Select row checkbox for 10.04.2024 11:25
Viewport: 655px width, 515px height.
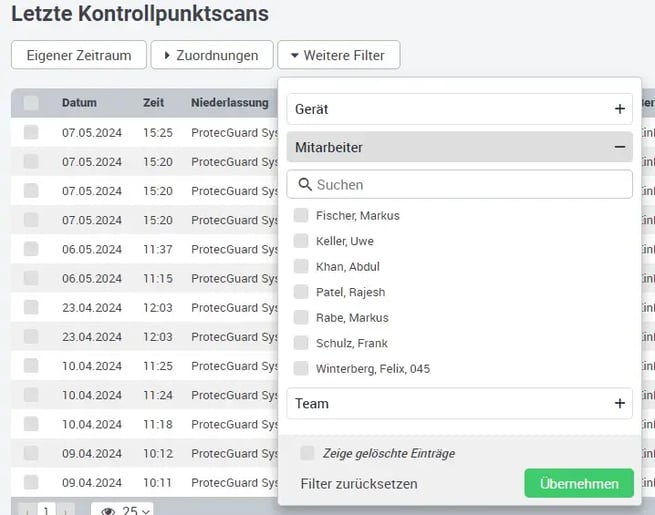(31, 365)
